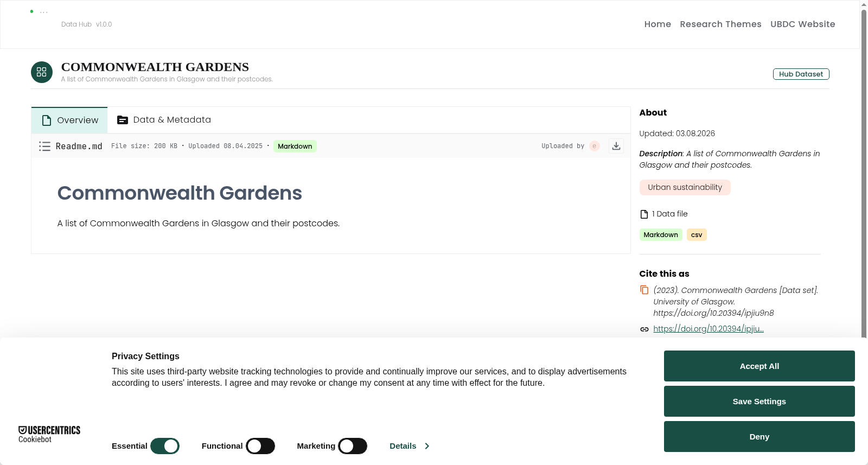
Task: Open the doi.org dataset link
Action: click(709, 329)
